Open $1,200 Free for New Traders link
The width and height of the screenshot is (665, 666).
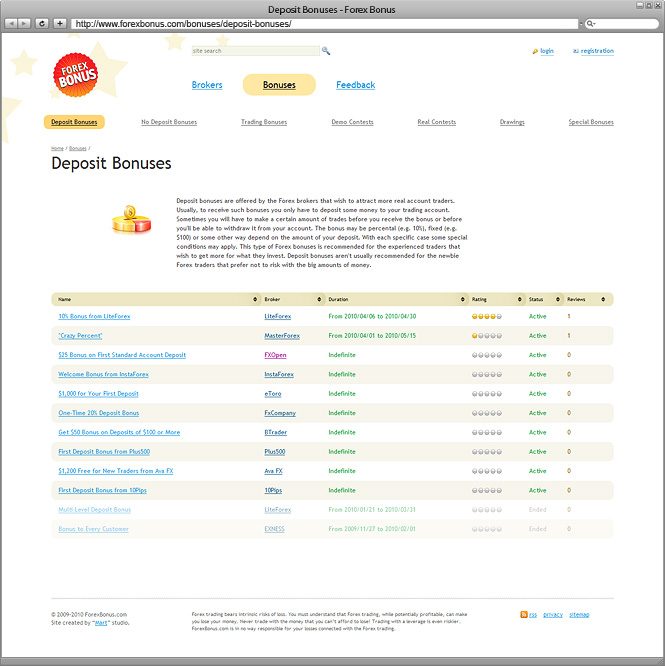[116, 471]
